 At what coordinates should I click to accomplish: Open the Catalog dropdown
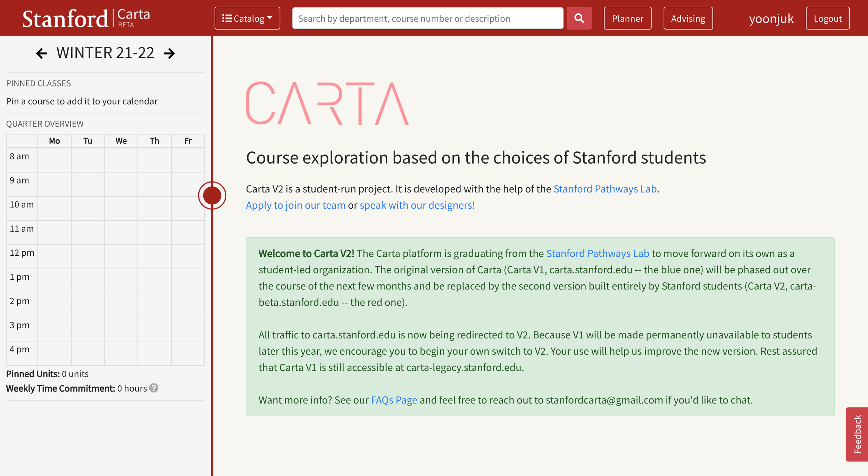click(247, 18)
